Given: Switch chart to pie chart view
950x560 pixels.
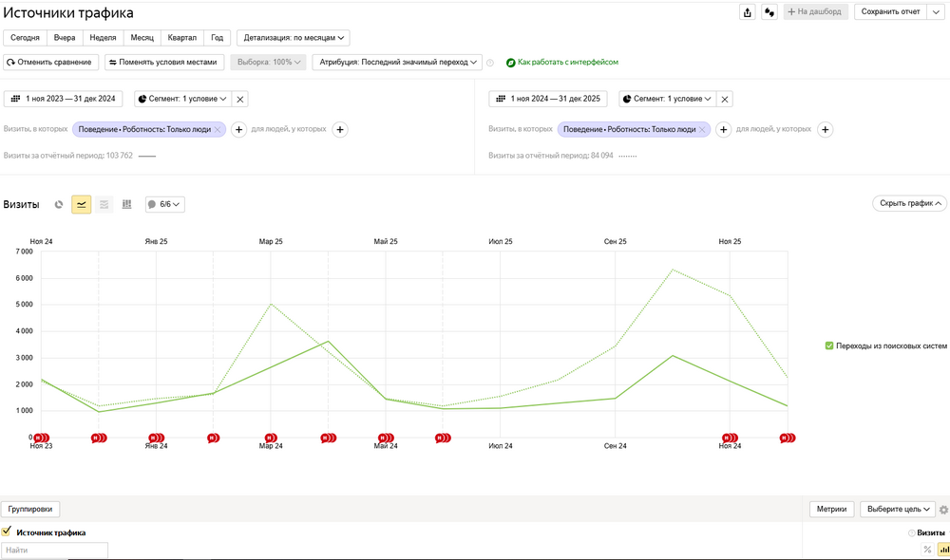Looking at the screenshot, I should coord(59,204).
